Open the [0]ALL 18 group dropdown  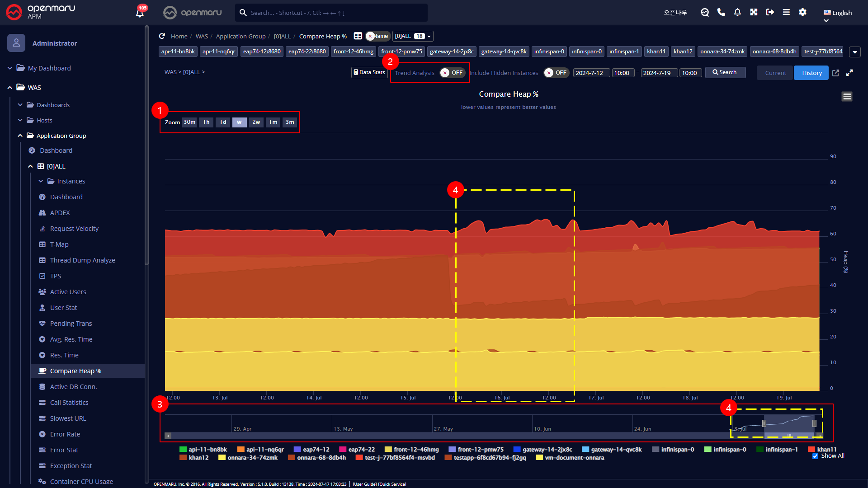tap(413, 36)
